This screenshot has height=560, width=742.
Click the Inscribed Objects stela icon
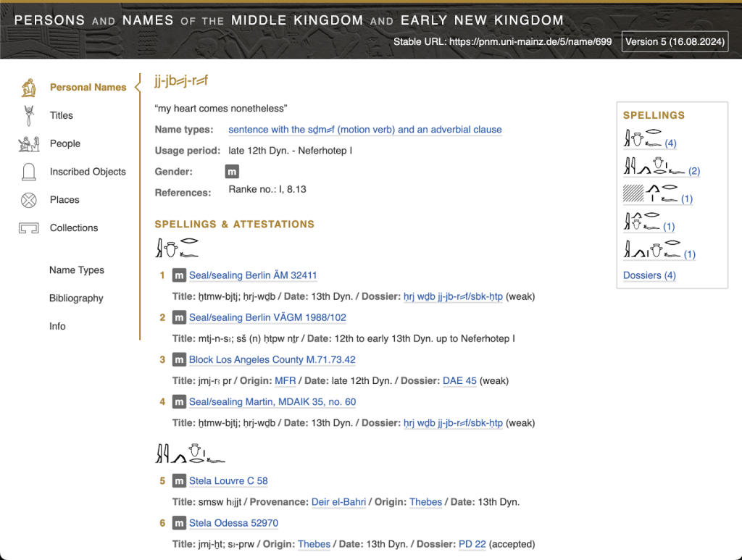click(28, 172)
